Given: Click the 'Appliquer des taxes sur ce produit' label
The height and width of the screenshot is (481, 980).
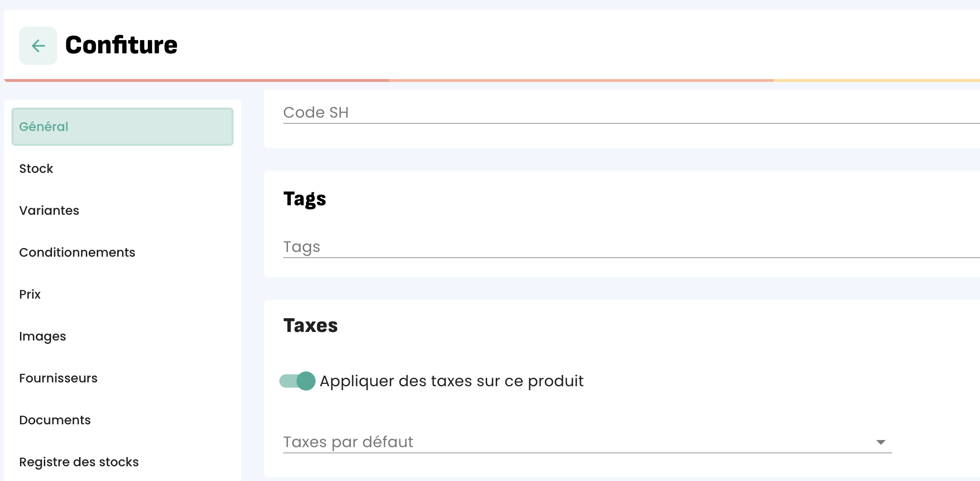Looking at the screenshot, I should pyautogui.click(x=451, y=381).
